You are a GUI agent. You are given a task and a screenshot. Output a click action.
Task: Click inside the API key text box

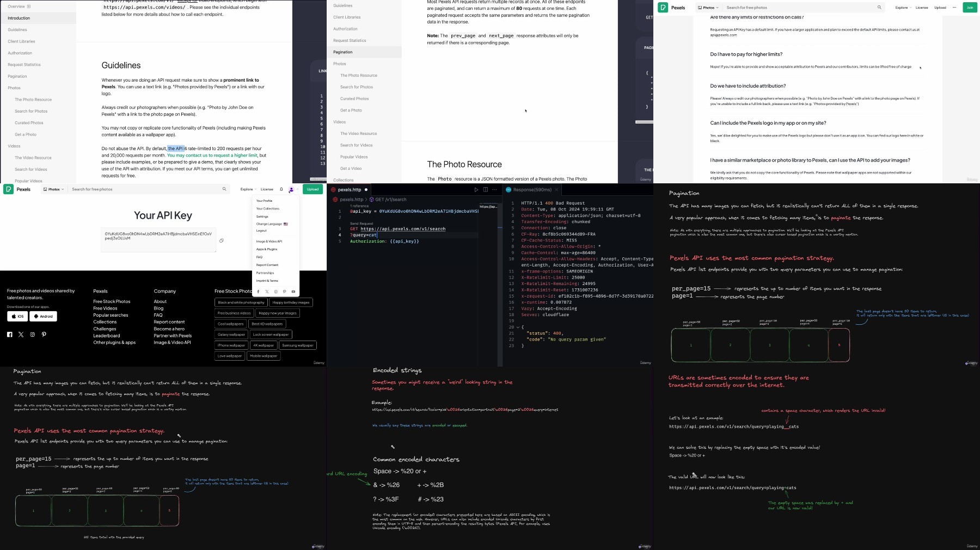pyautogui.click(x=158, y=240)
